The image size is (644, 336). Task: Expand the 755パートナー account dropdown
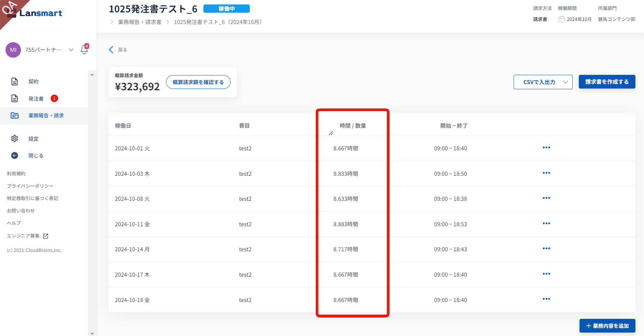[x=71, y=50]
